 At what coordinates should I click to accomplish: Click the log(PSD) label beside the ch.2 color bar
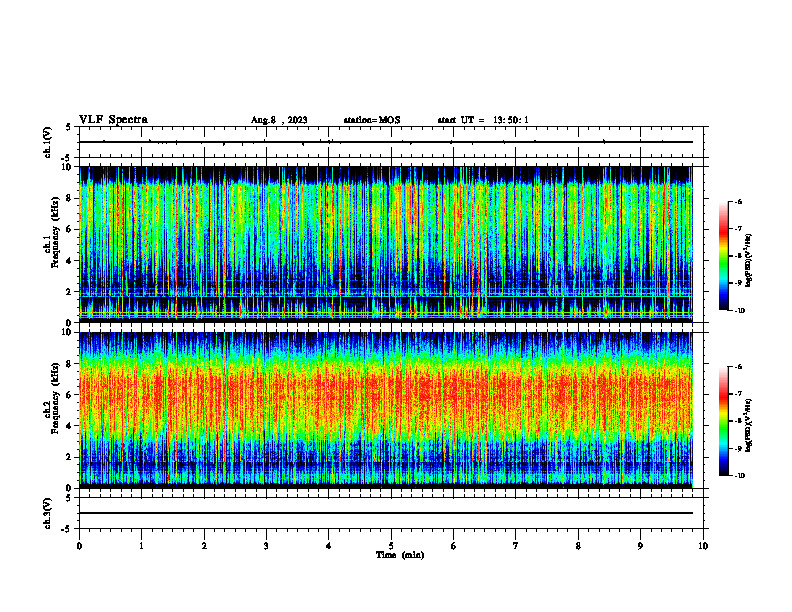tap(749, 425)
